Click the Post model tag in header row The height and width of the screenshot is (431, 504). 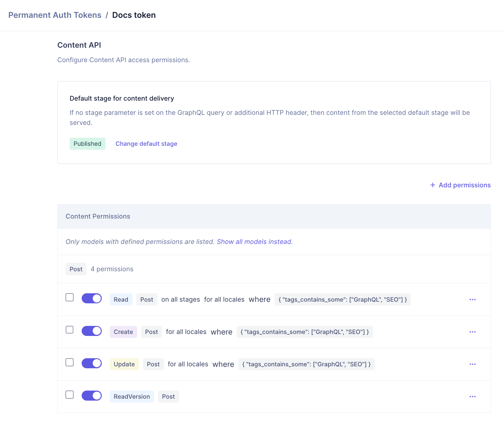coord(76,269)
